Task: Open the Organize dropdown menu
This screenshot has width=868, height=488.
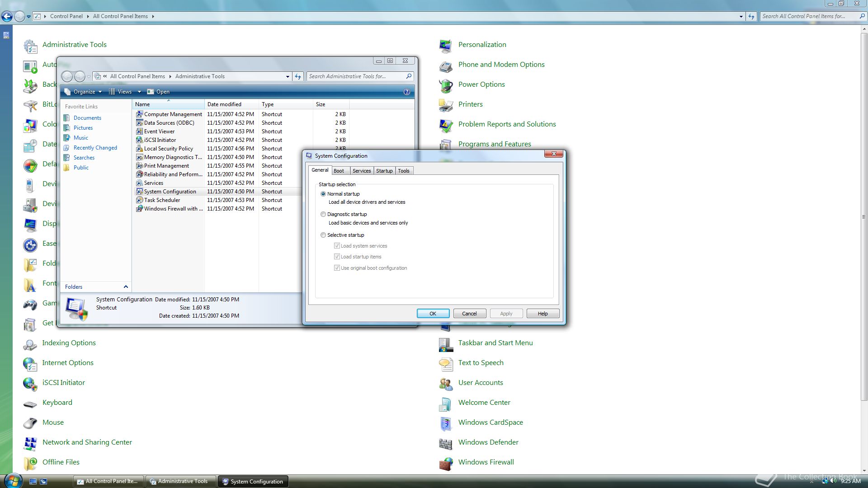Action: coord(84,92)
